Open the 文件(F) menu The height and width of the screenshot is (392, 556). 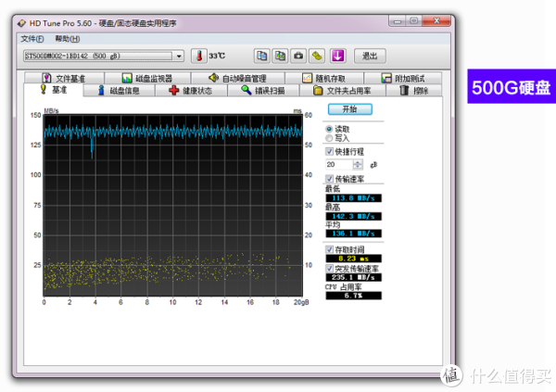(x=32, y=39)
